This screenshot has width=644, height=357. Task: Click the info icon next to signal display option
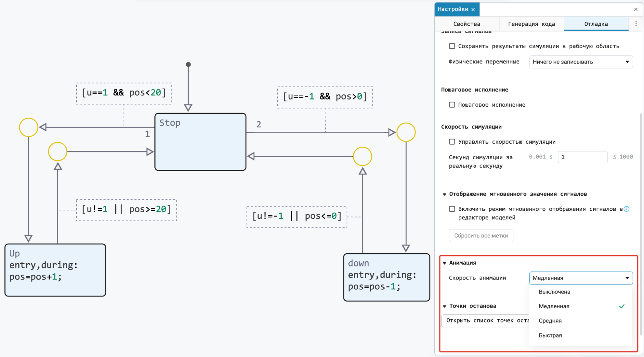627,209
